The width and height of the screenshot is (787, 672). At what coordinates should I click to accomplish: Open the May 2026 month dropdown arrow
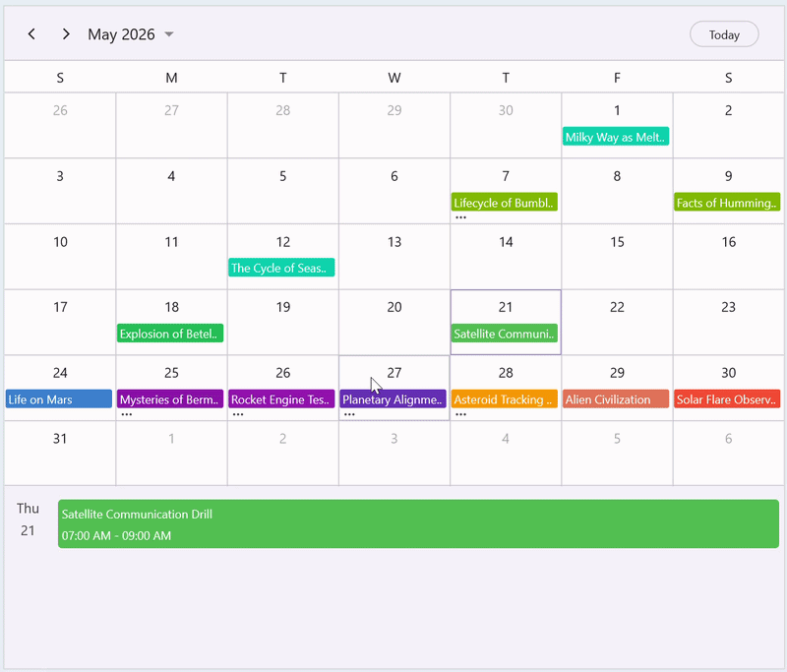click(169, 34)
